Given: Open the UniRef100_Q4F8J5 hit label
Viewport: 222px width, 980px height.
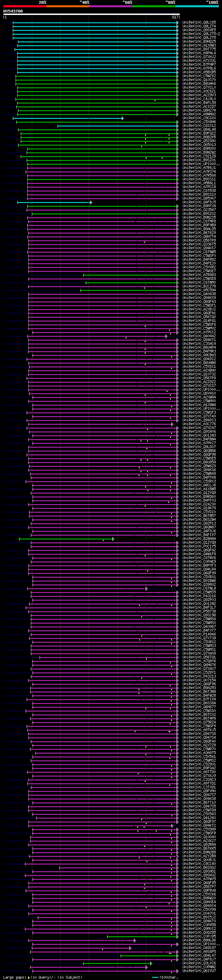Looking at the screenshot, I should (x=199, y=202).
